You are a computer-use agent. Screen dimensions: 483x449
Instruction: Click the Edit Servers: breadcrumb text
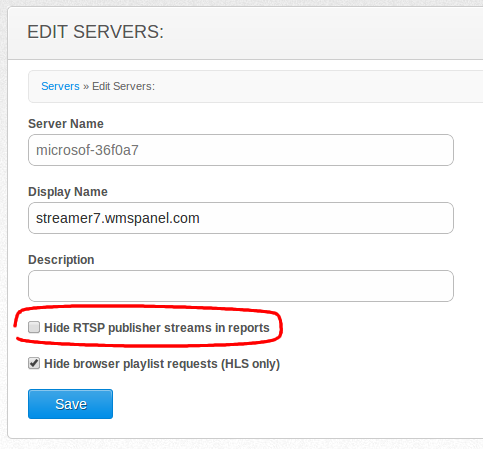(x=123, y=86)
